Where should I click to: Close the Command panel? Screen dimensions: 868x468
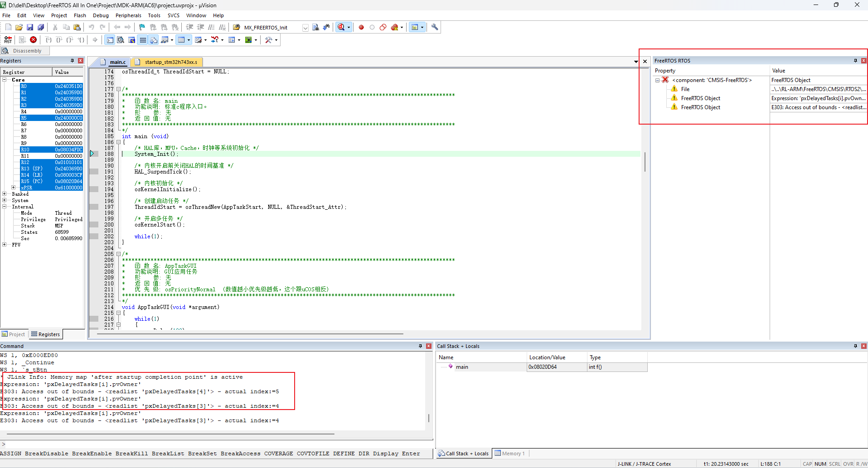pyautogui.click(x=428, y=346)
